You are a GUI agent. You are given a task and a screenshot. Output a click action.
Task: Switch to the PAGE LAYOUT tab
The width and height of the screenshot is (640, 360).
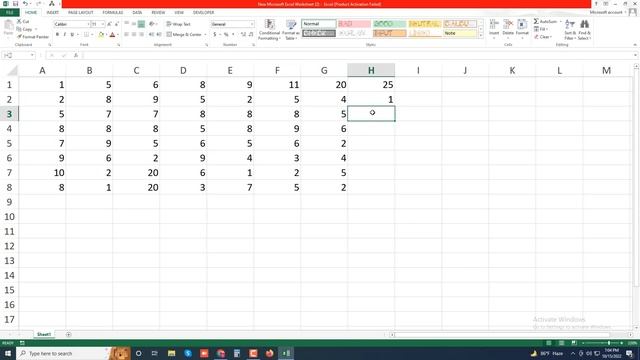80,13
